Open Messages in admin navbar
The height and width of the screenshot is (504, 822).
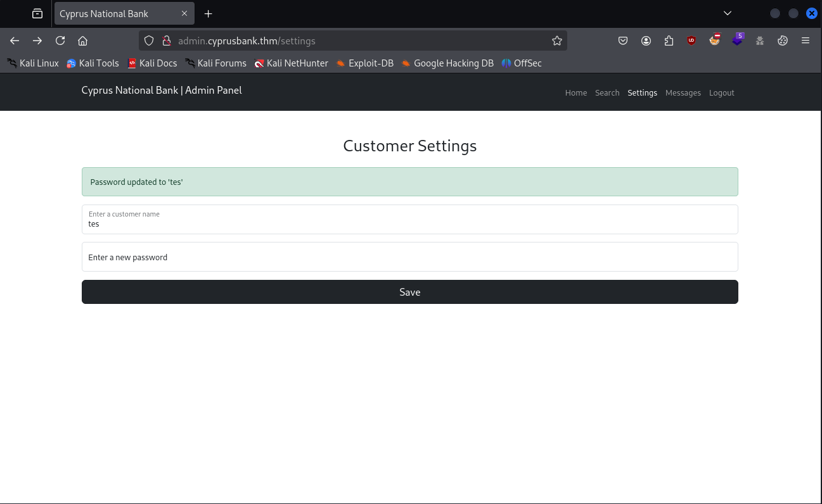(x=683, y=92)
